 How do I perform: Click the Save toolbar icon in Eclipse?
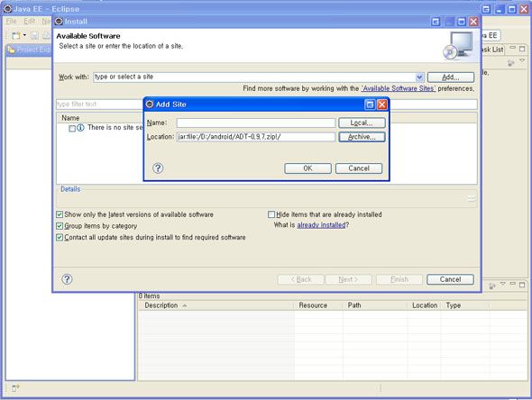tap(34, 36)
